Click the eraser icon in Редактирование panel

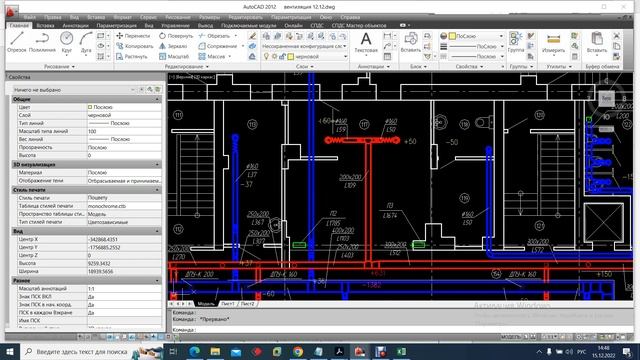tap(252, 46)
